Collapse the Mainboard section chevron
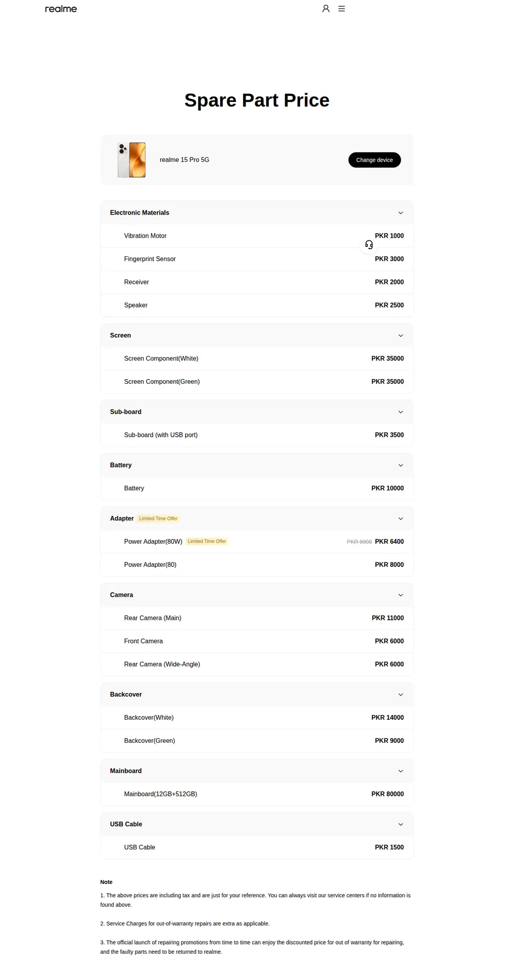The image size is (514, 980). tap(401, 771)
